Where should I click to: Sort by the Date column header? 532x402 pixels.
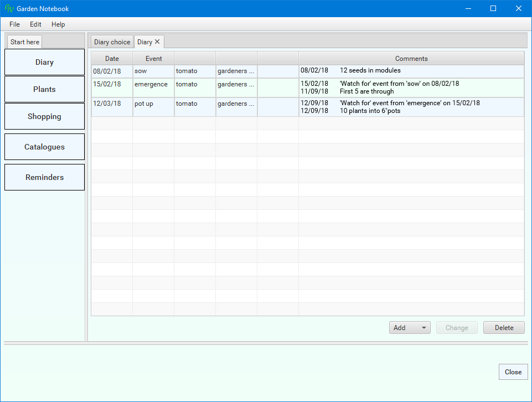pyautogui.click(x=112, y=59)
